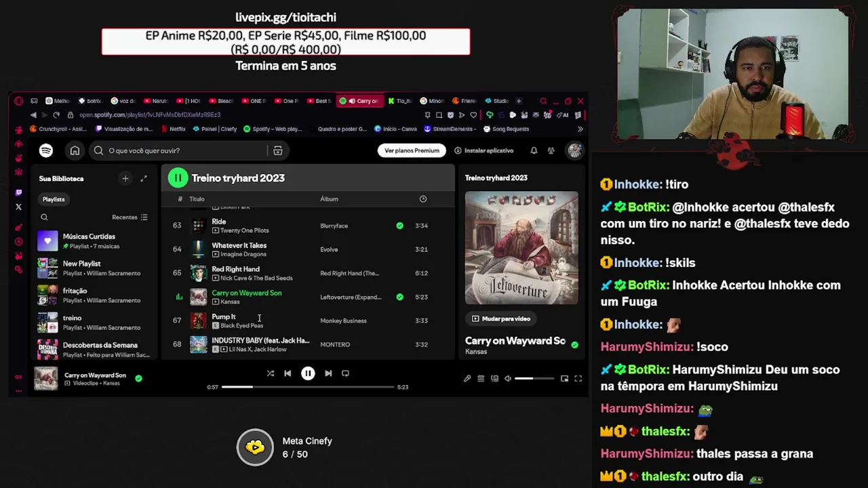Mute the volume speaker
This screenshot has height=488, width=868.
click(x=508, y=379)
